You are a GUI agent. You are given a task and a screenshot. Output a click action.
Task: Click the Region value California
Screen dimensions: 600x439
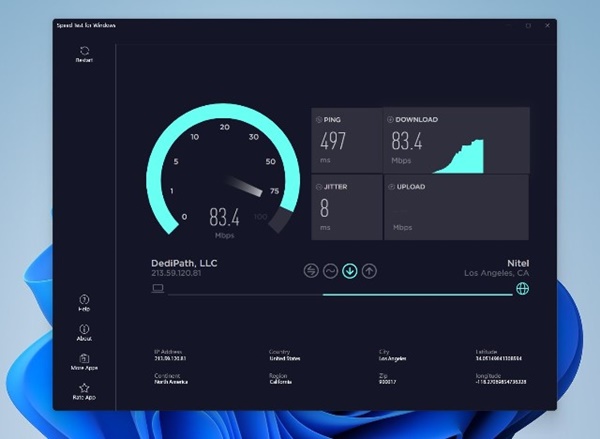click(280, 382)
